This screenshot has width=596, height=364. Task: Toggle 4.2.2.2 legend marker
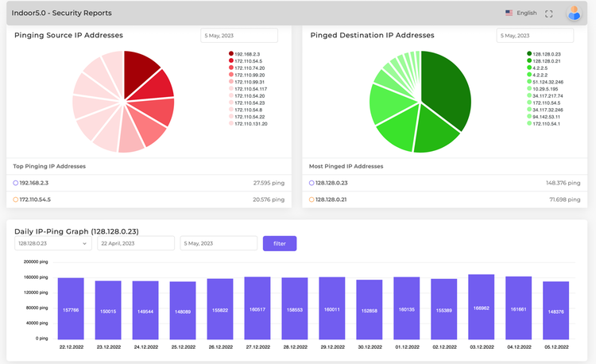pos(529,75)
